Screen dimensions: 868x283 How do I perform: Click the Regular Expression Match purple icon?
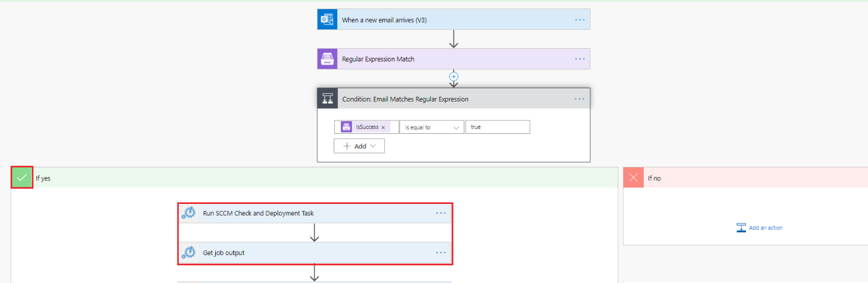pyautogui.click(x=326, y=59)
